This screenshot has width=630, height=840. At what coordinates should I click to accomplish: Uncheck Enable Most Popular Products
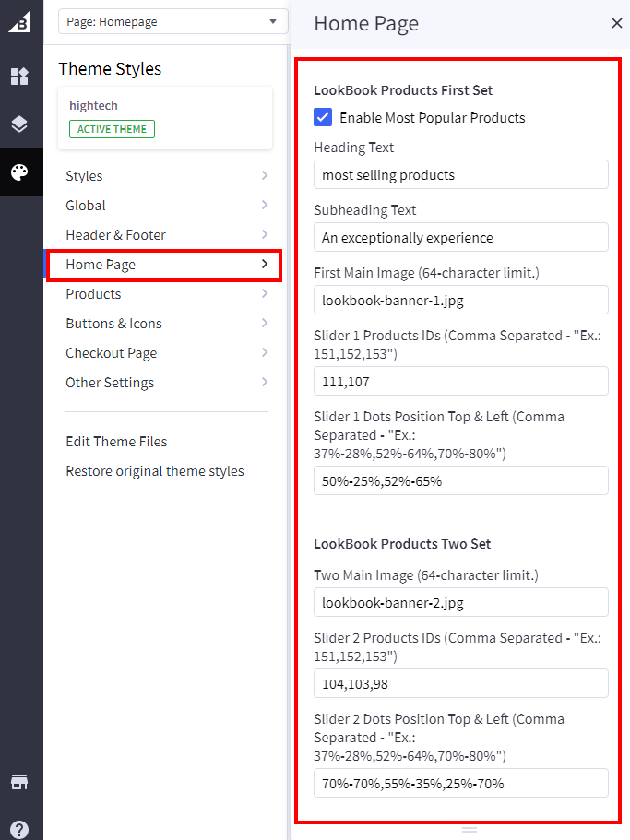click(x=323, y=117)
